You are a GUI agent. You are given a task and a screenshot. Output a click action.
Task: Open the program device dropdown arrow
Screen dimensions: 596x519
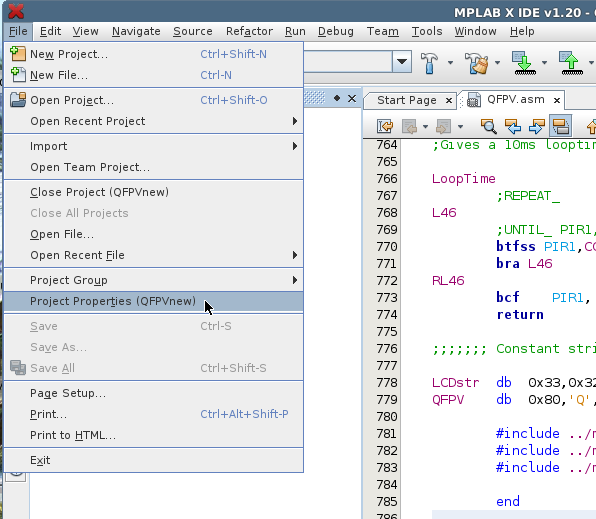[x=544, y=62]
